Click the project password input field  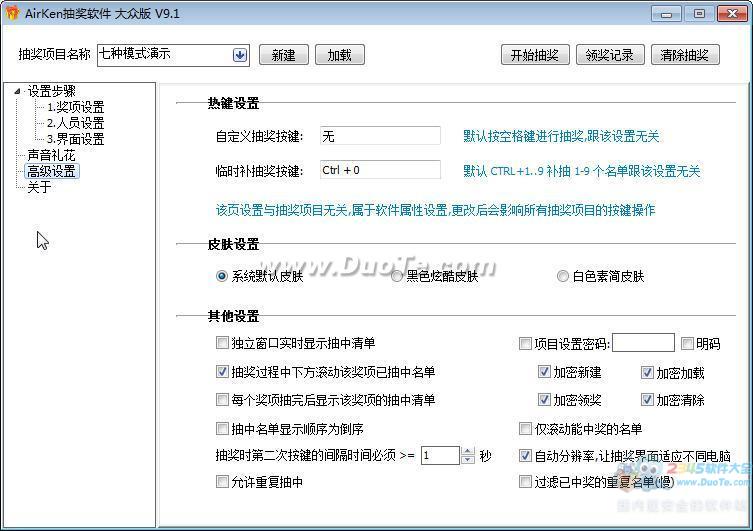(x=644, y=343)
